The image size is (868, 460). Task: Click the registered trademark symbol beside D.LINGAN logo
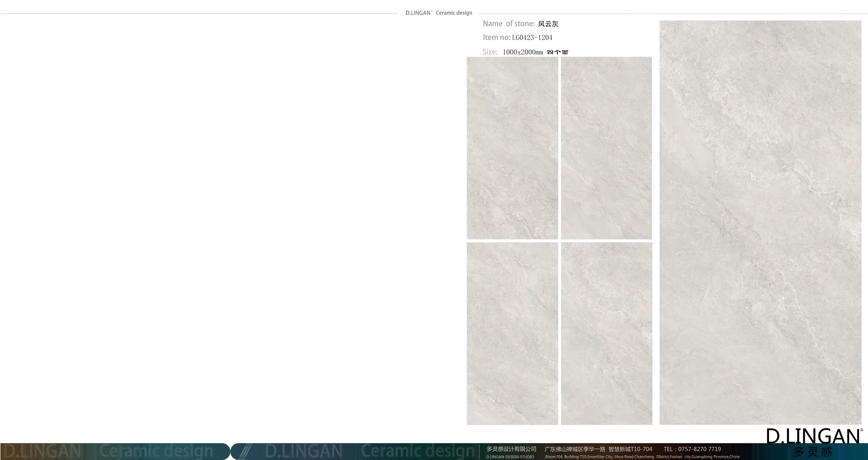861,430
